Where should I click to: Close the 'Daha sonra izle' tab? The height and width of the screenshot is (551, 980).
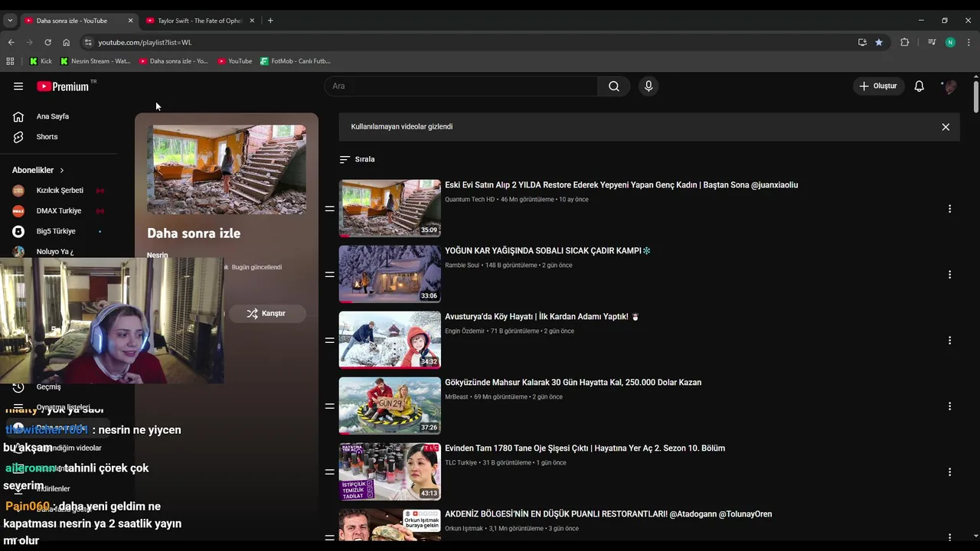pyautogui.click(x=130, y=21)
